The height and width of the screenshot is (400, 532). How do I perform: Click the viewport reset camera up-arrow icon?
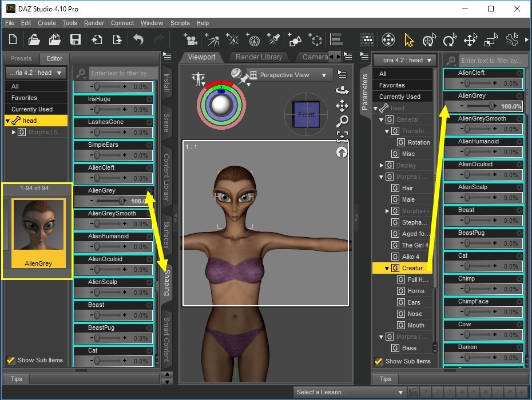(x=342, y=153)
